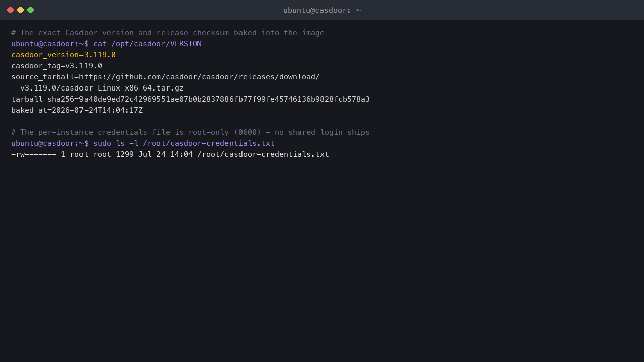Click the red close window button

pyautogui.click(x=10, y=10)
